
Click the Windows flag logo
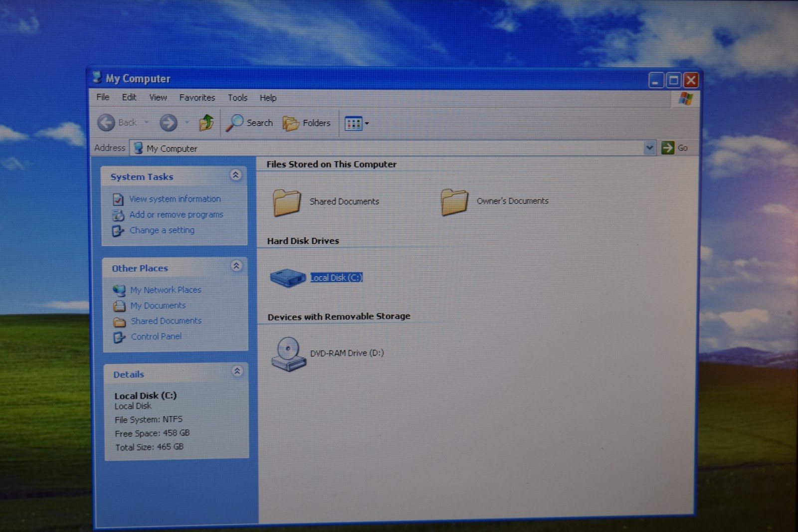pyautogui.click(x=686, y=99)
